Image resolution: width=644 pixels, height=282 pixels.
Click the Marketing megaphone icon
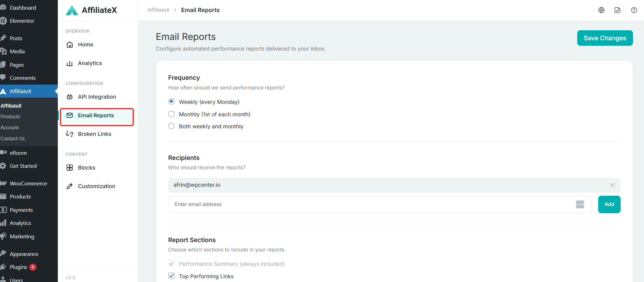3,236
